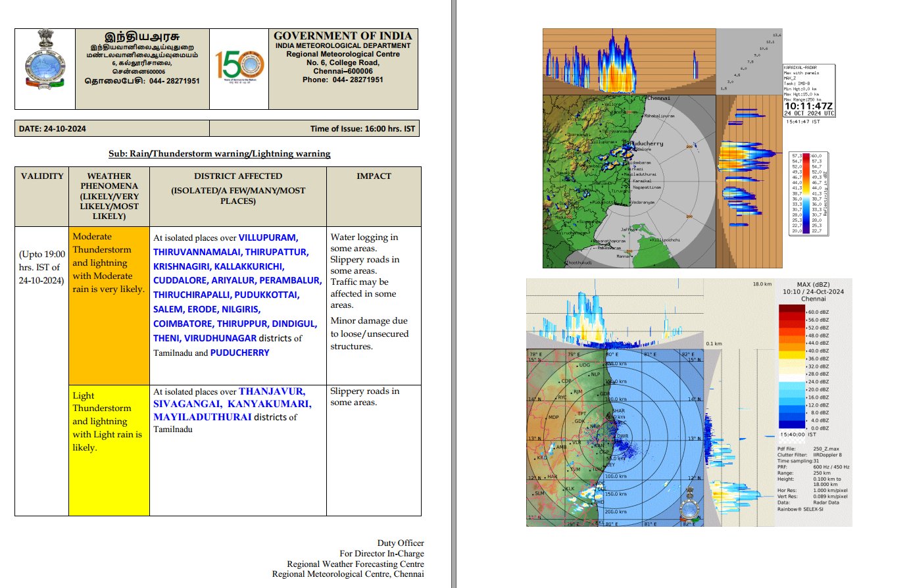
Task: Click the district name SALEM
Action: pos(168,309)
